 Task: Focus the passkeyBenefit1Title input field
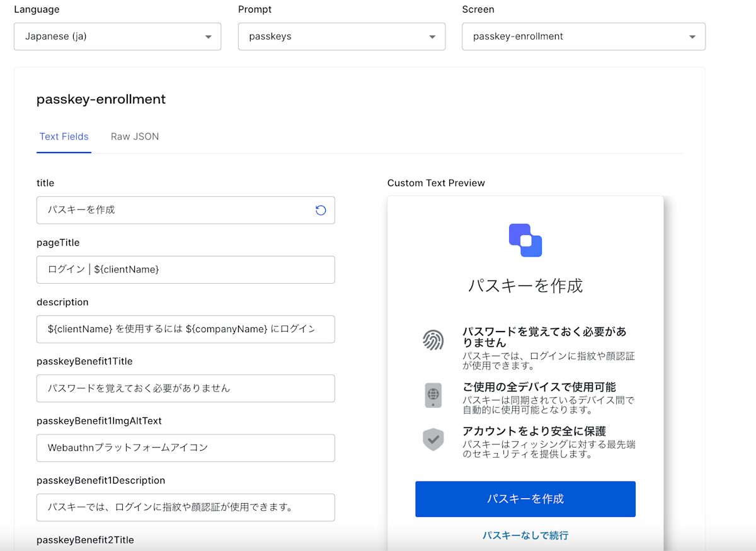pos(186,388)
